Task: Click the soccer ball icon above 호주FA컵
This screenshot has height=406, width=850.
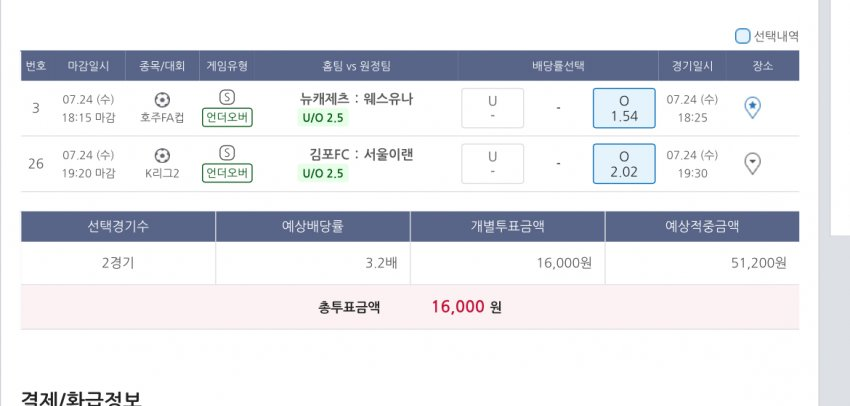Action: pyautogui.click(x=163, y=99)
